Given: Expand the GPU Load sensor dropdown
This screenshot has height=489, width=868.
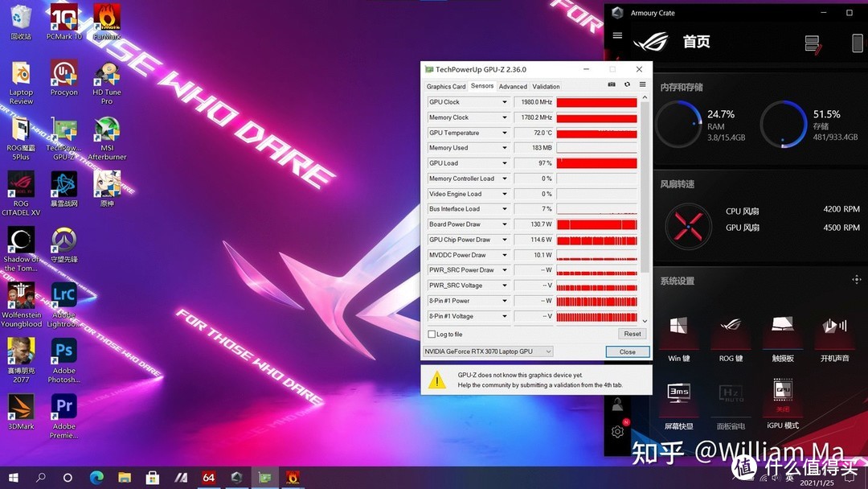Looking at the screenshot, I should (504, 163).
